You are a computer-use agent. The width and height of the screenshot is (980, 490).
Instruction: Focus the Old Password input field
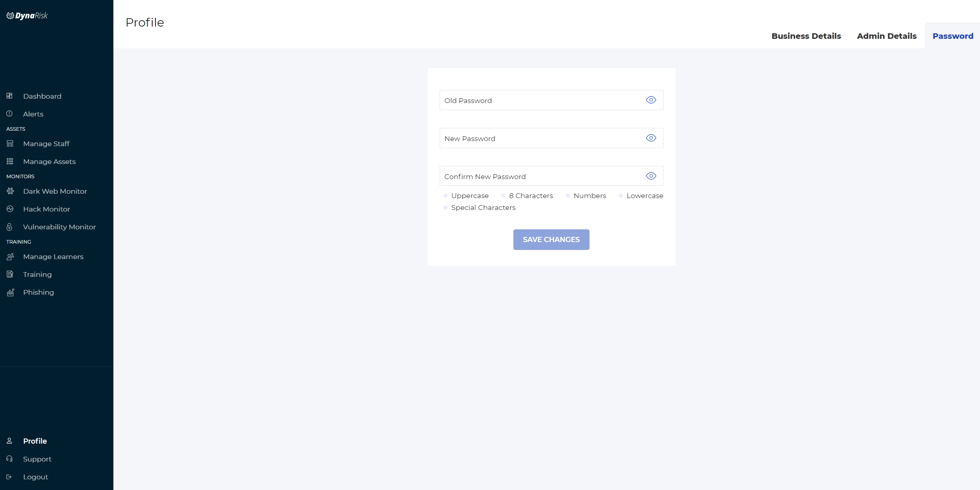(539, 100)
